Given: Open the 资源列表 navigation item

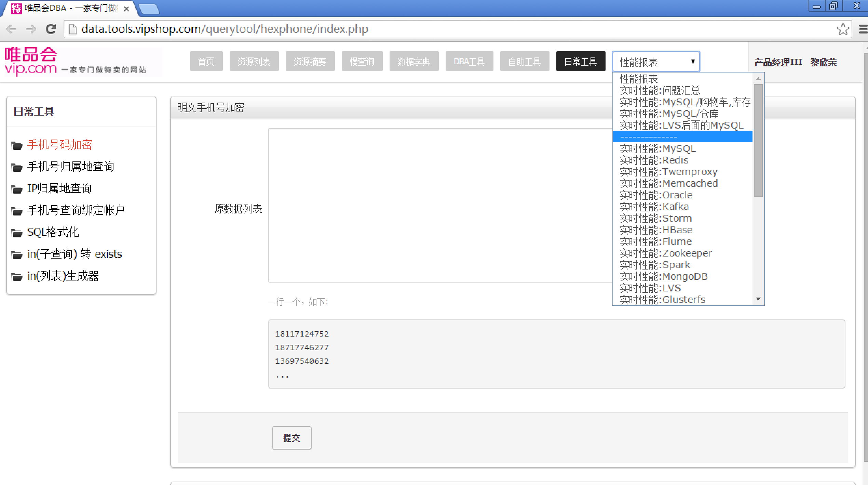Looking at the screenshot, I should pyautogui.click(x=254, y=62).
